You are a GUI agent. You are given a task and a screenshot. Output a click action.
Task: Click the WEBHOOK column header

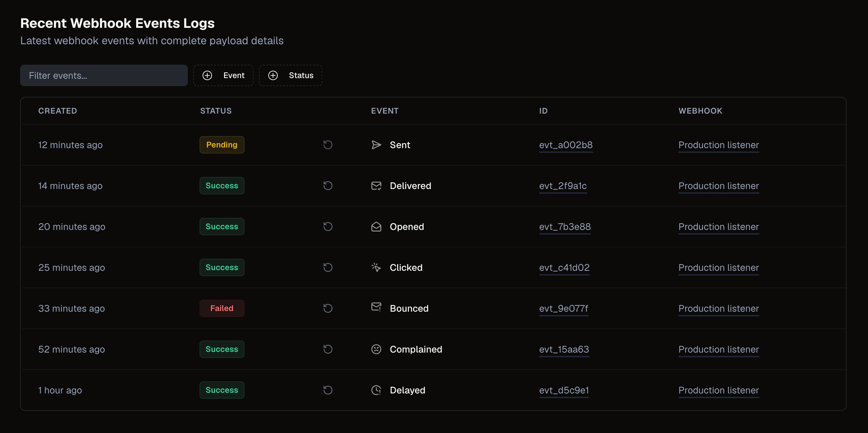700,111
